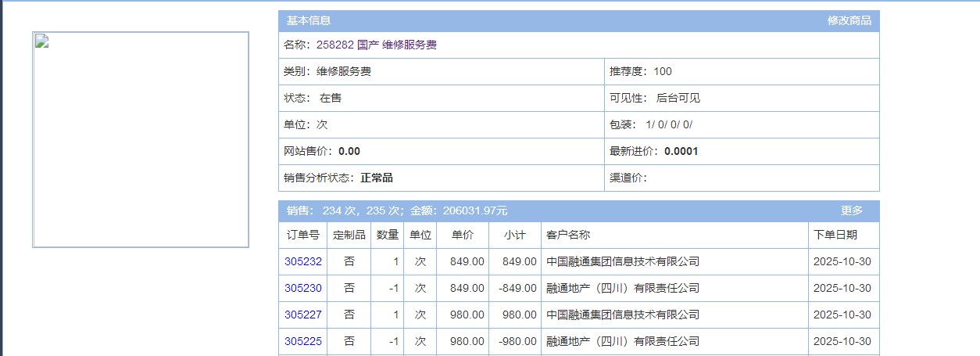980x356 pixels.
Task: Click the 销售分析状态 value 正常品
Action: click(376, 178)
